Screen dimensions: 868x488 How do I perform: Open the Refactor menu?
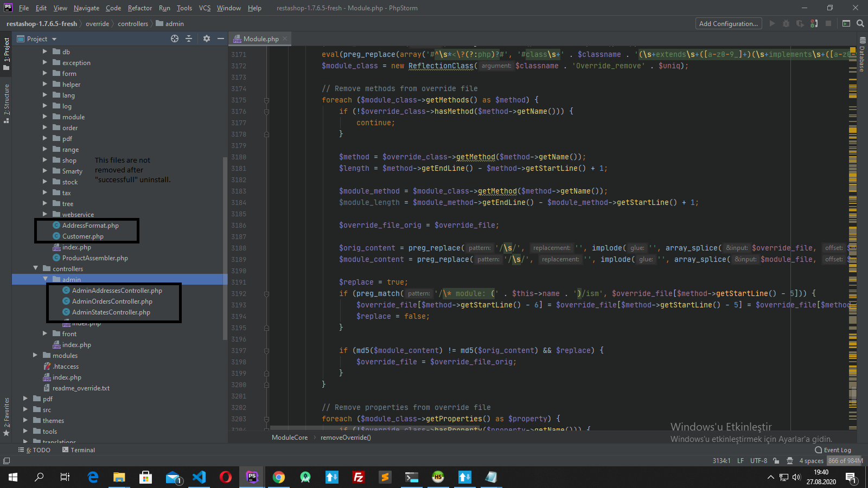(139, 8)
